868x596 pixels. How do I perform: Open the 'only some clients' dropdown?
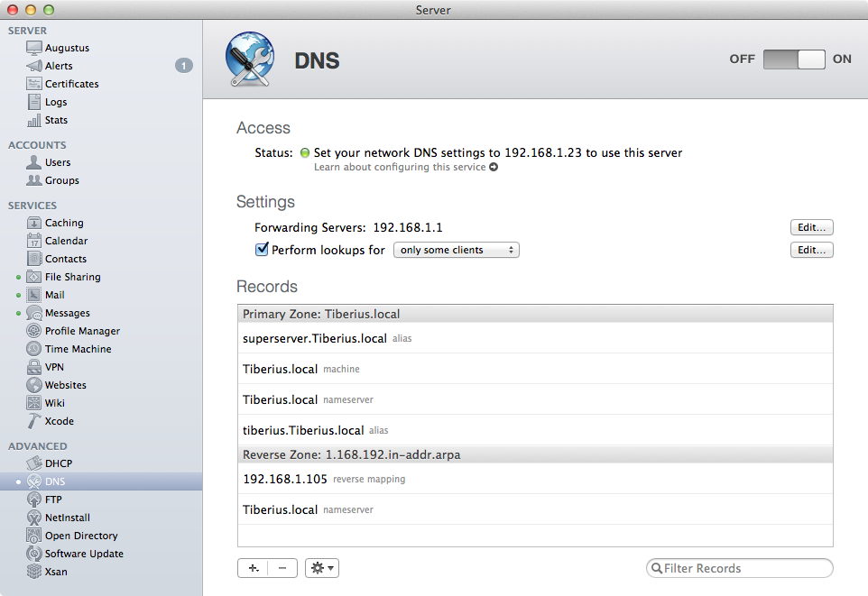(457, 250)
